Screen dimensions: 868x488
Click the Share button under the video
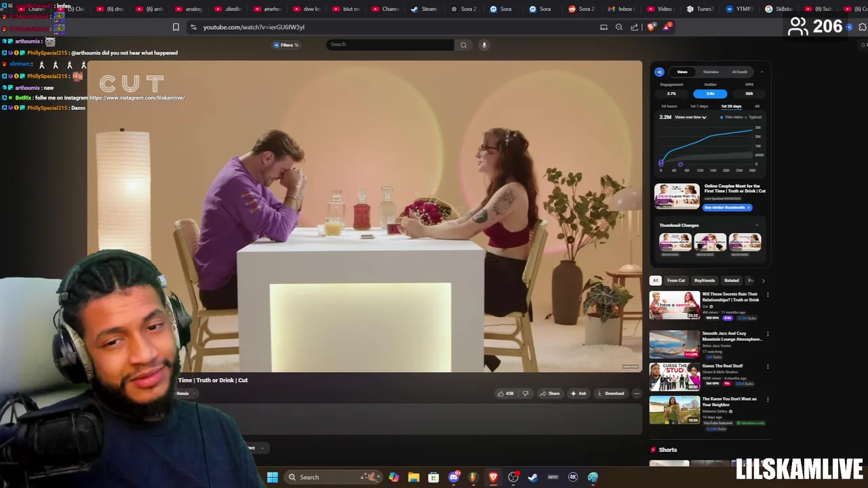[550, 393]
